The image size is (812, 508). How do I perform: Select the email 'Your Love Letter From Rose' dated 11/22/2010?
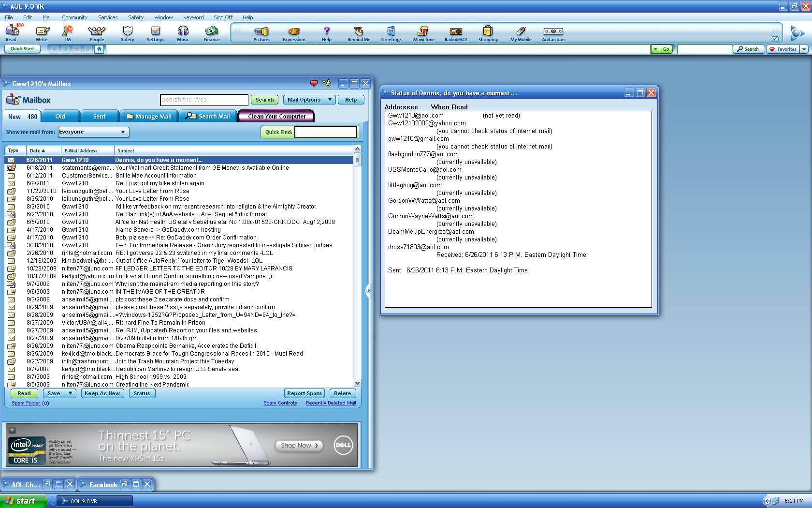tap(179, 191)
